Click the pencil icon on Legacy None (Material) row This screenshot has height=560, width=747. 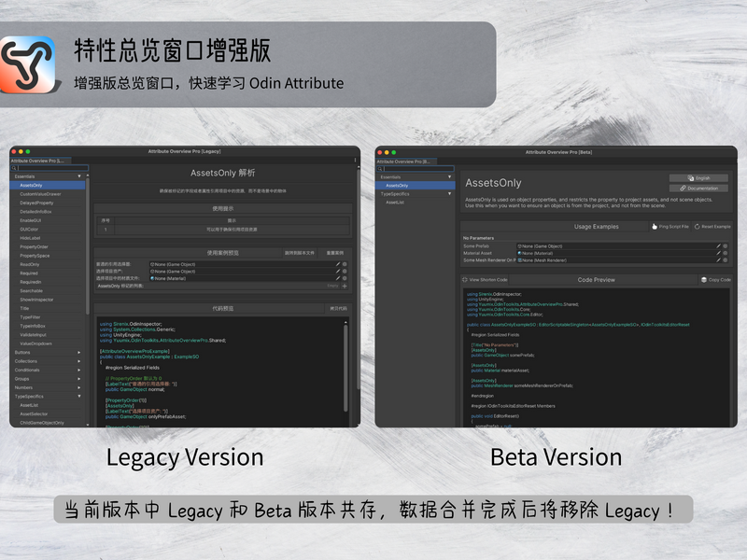[338, 278]
